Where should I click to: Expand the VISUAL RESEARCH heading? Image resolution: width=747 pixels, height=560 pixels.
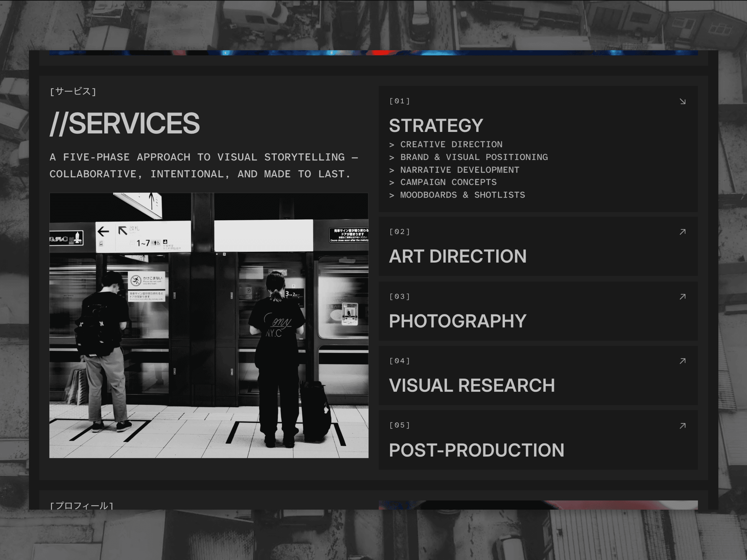click(x=472, y=385)
